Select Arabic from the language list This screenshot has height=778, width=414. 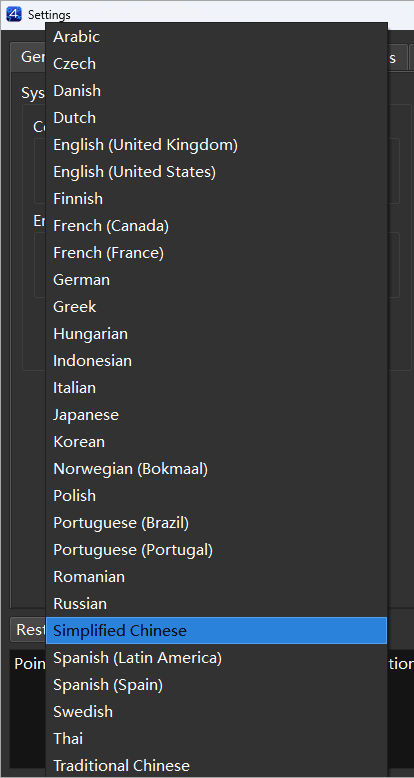click(216, 37)
